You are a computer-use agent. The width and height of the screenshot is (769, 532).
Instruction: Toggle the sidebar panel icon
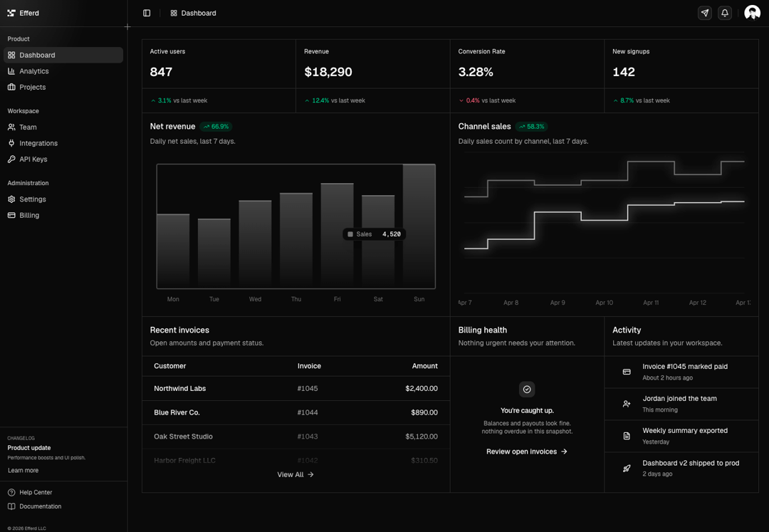coord(147,14)
